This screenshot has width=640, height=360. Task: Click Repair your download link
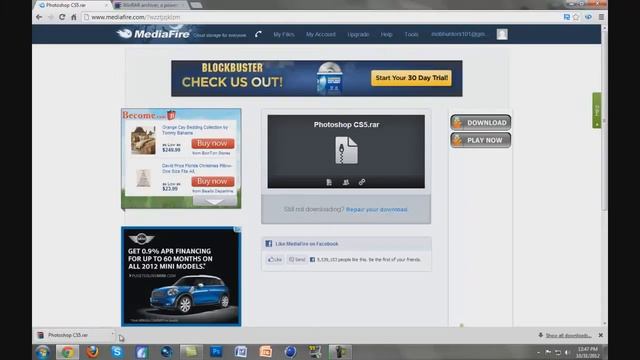click(376, 209)
